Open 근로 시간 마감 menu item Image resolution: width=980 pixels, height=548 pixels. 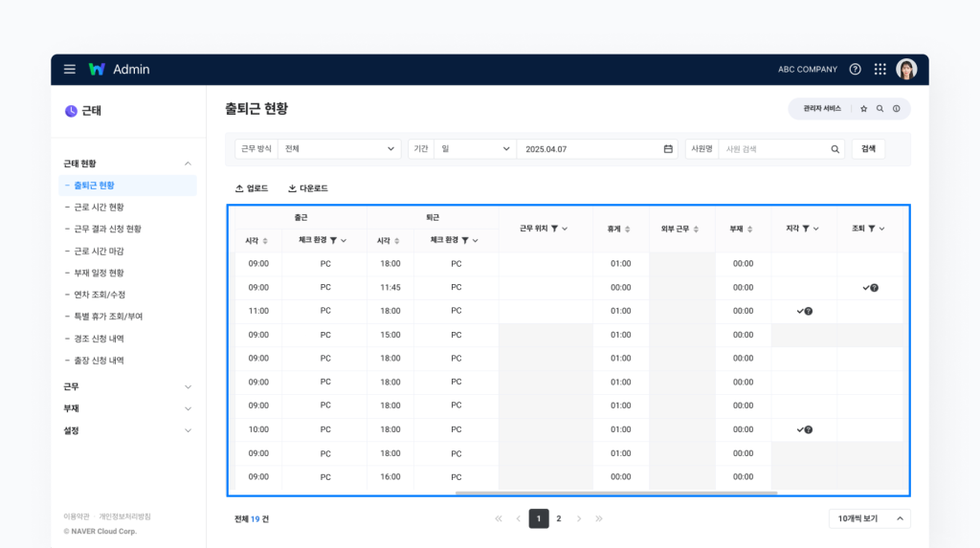99,252
